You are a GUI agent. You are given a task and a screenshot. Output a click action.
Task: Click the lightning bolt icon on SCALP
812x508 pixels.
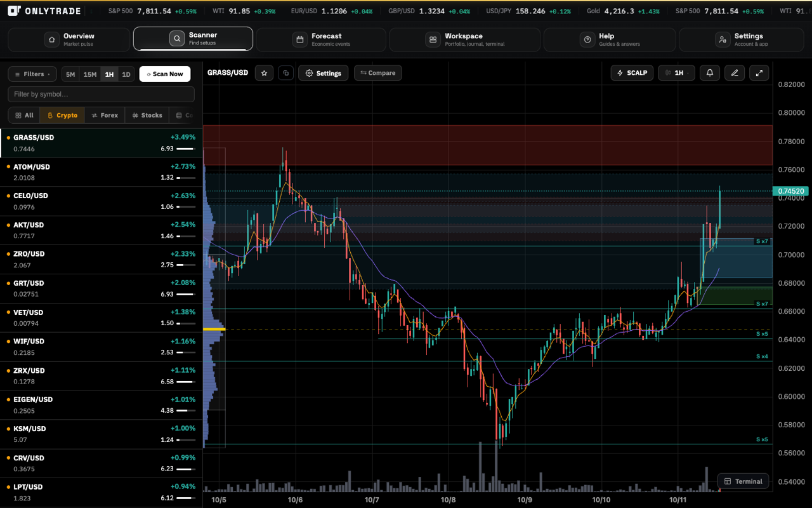[x=620, y=73]
